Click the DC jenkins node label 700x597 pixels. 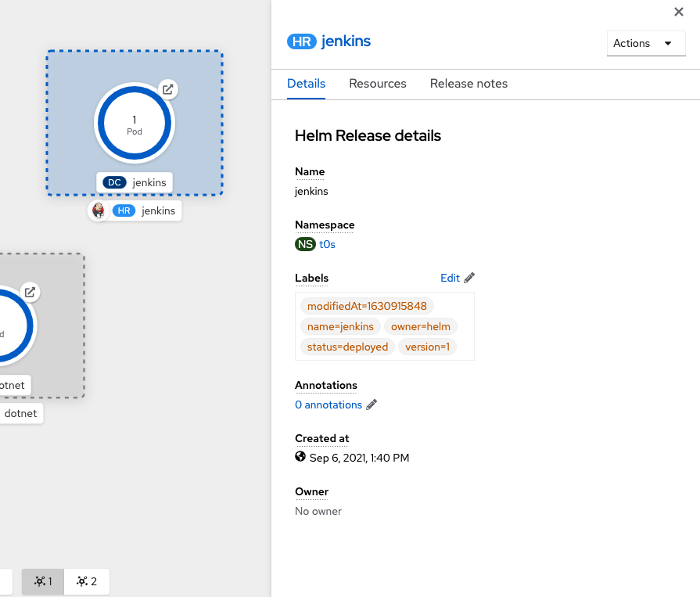point(135,182)
